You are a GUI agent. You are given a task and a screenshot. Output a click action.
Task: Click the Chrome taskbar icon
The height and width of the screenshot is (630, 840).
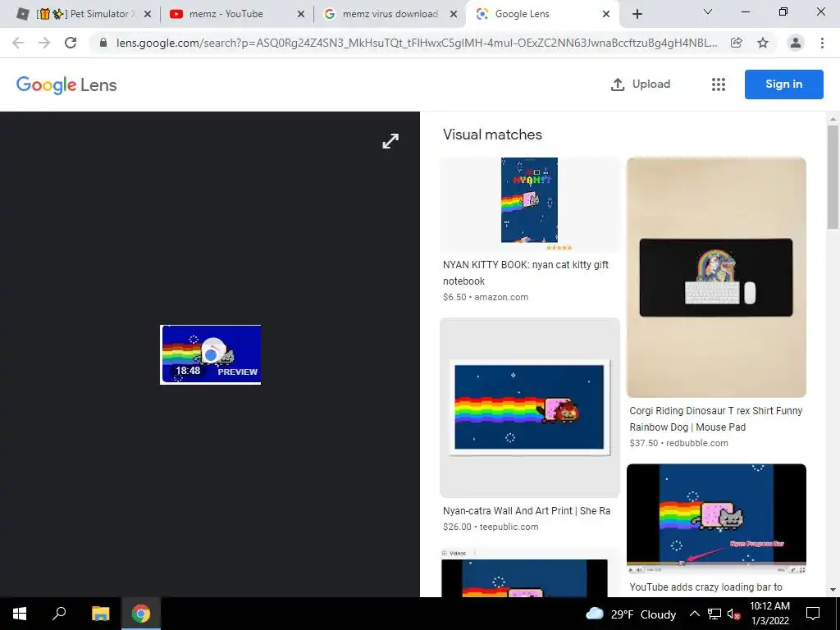(x=141, y=614)
